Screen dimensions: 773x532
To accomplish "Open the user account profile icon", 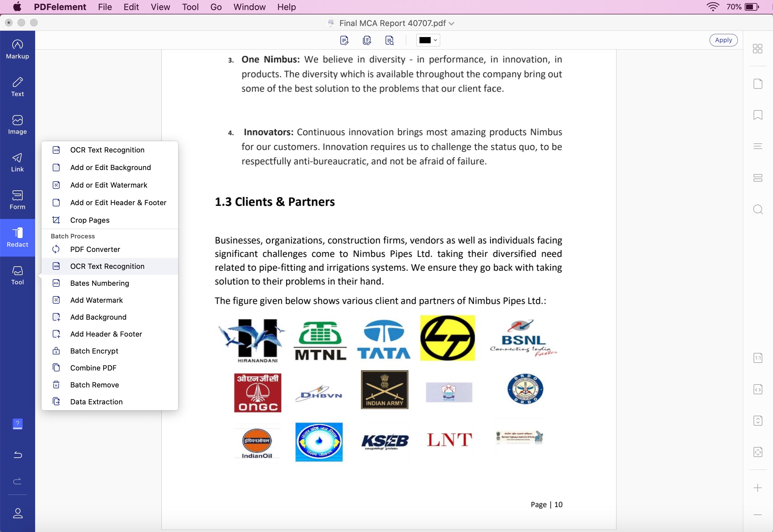I will point(17,513).
